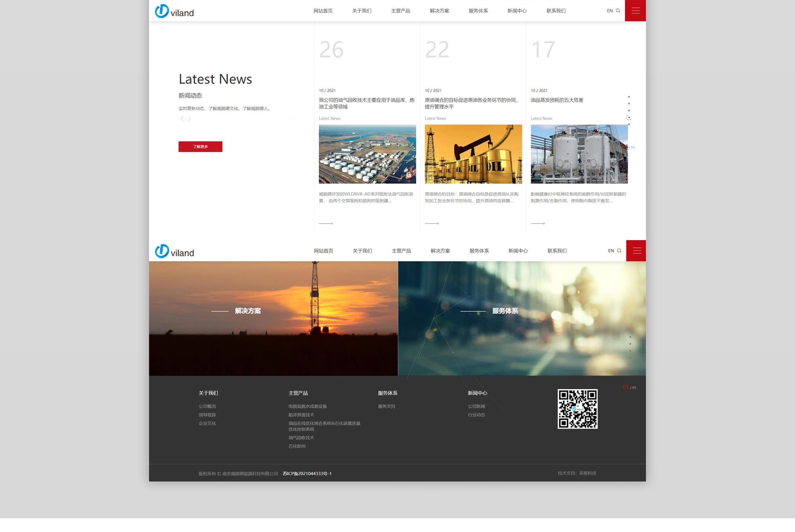Viewport: 795px width, 532px height.
Task: Open footer link 电脱盐脱水成套设备
Action: (x=308, y=407)
